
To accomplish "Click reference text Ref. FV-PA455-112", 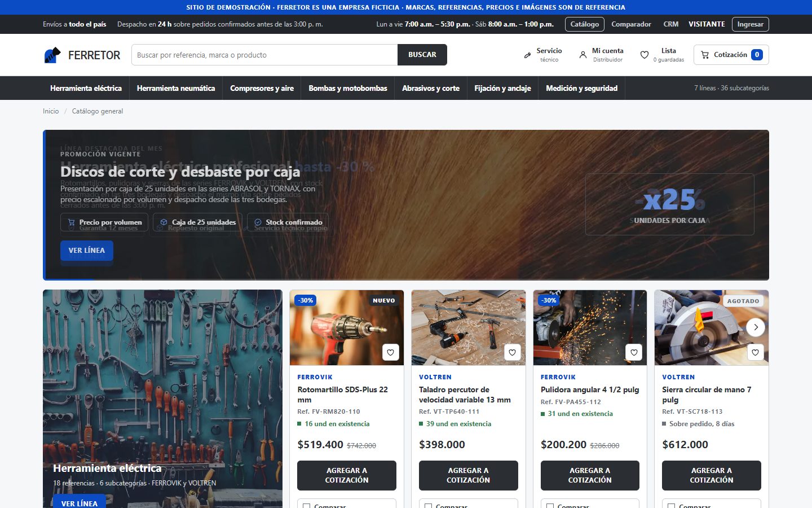I will pyautogui.click(x=571, y=402).
